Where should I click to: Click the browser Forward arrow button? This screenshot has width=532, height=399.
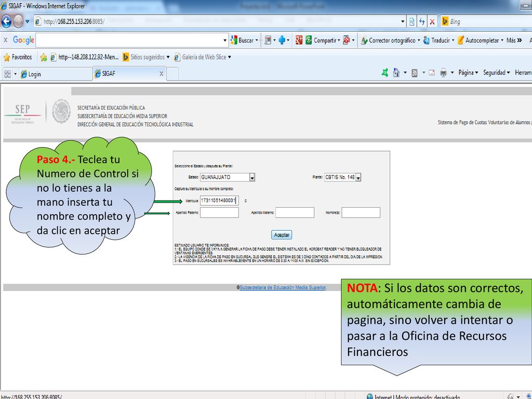pyautogui.click(x=18, y=21)
